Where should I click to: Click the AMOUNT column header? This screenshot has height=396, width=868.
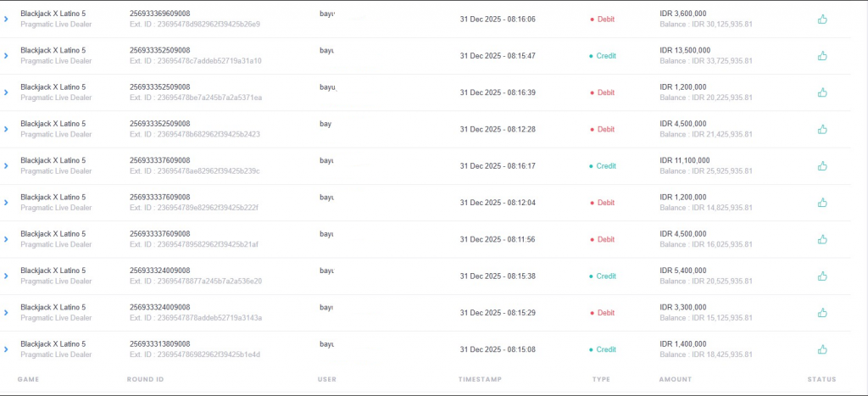675,379
